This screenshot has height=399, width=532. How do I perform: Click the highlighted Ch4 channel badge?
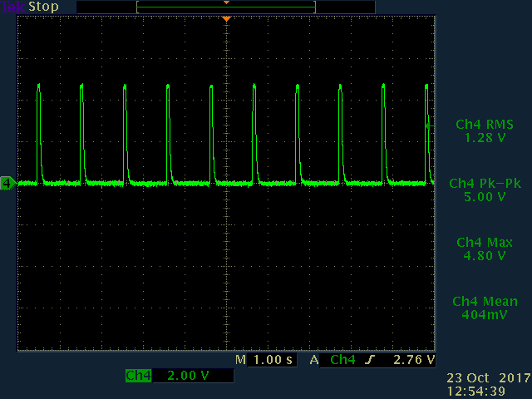[139, 376]
